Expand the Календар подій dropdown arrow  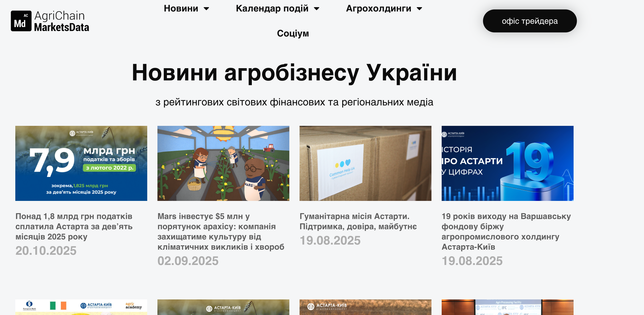pyautogui.click(x=317, y=9)
